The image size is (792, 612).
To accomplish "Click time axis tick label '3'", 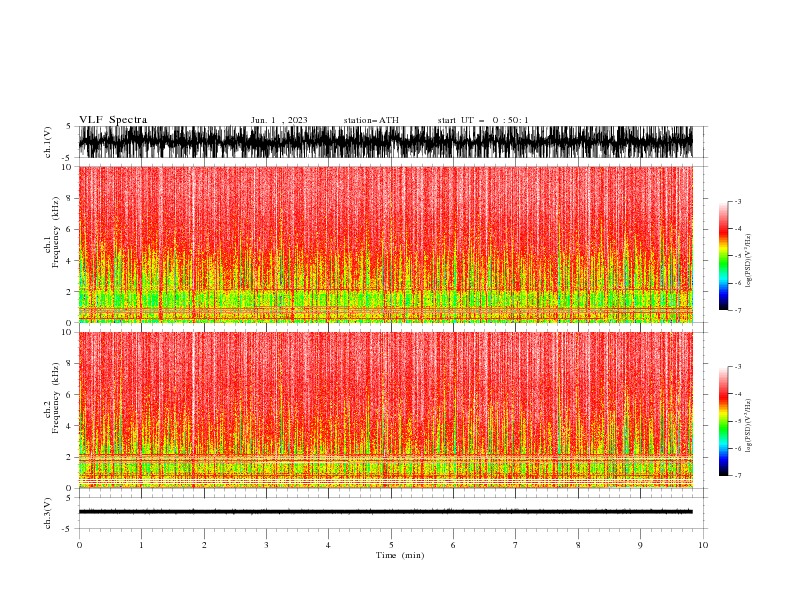I will pos(266,545).
